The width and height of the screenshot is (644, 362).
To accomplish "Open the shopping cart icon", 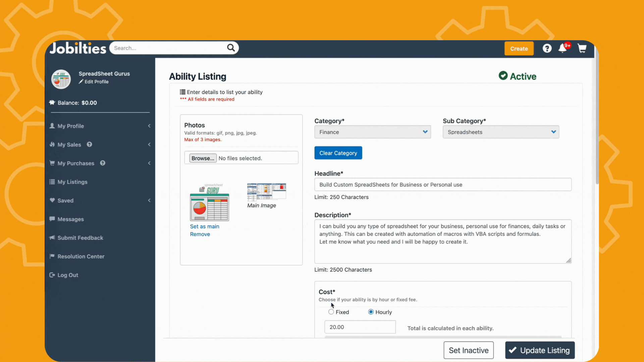I will coord(582,49).
